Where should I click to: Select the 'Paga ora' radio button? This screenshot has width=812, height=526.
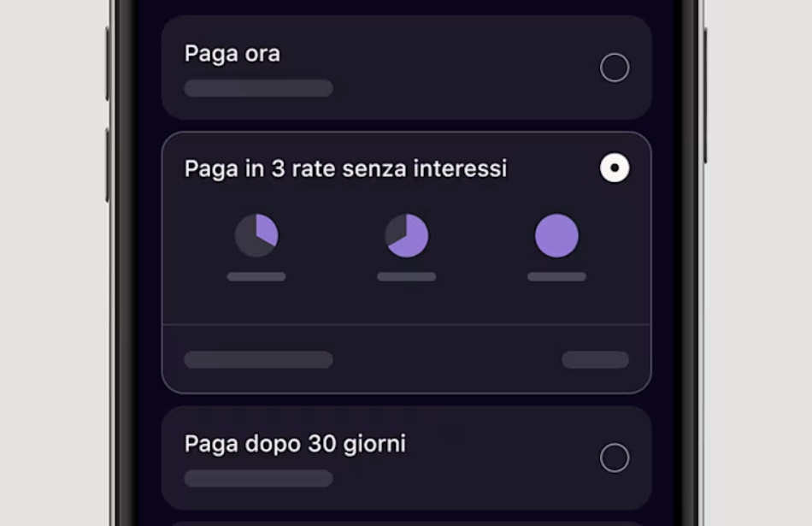pyautogui.click(x=615, y=68)
